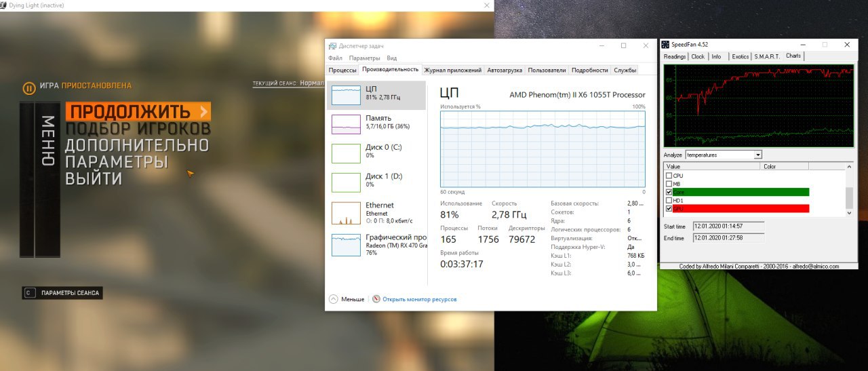Screen dimensions: 868x371
Task: Toggle the CPU checkbox in SpeedFan
Action: coord(669,176)
